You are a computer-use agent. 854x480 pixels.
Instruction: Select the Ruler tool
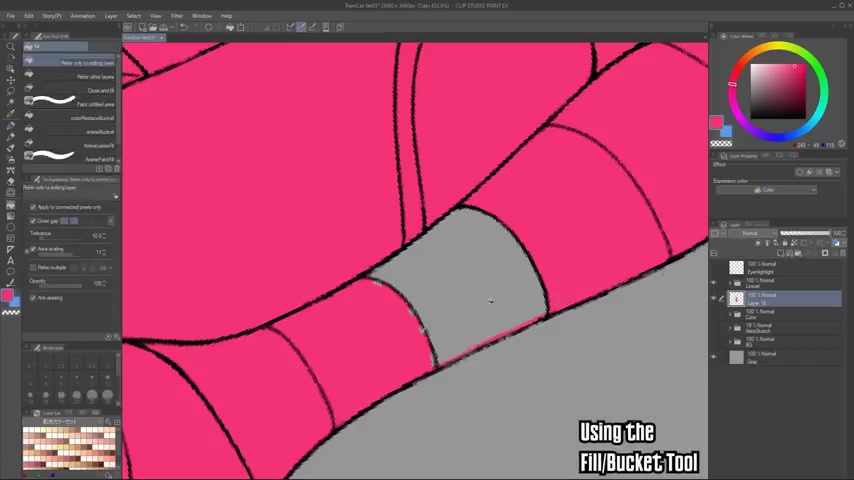(10, 250)
